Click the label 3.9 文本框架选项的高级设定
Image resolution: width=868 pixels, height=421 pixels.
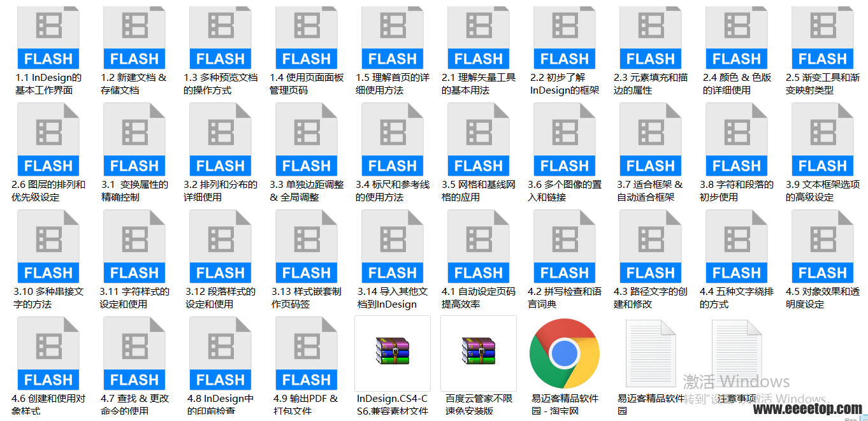coord(823,190)
